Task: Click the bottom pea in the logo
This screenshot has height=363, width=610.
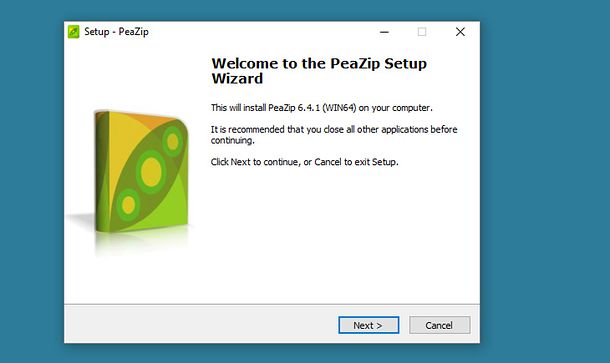Action: (128, 204)
